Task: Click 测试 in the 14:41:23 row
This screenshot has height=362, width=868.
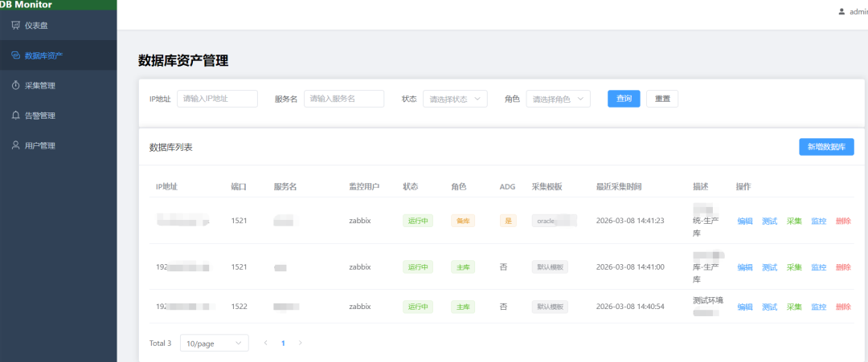Action: pyautogui.click(x=769, y=221)
